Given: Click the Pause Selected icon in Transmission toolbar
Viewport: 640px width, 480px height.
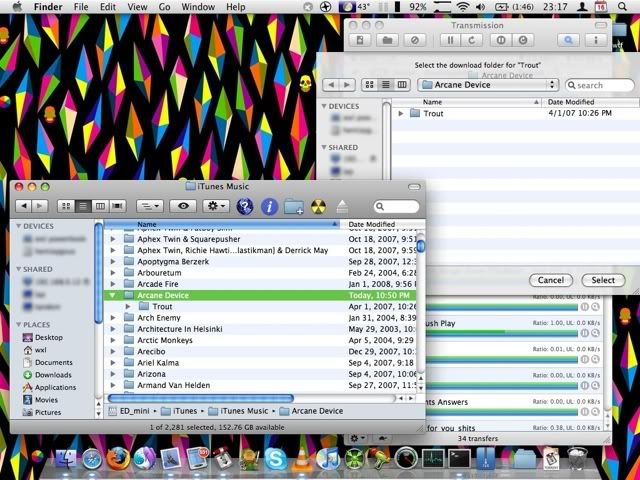Looking at the screenshot, I should 501,40.
